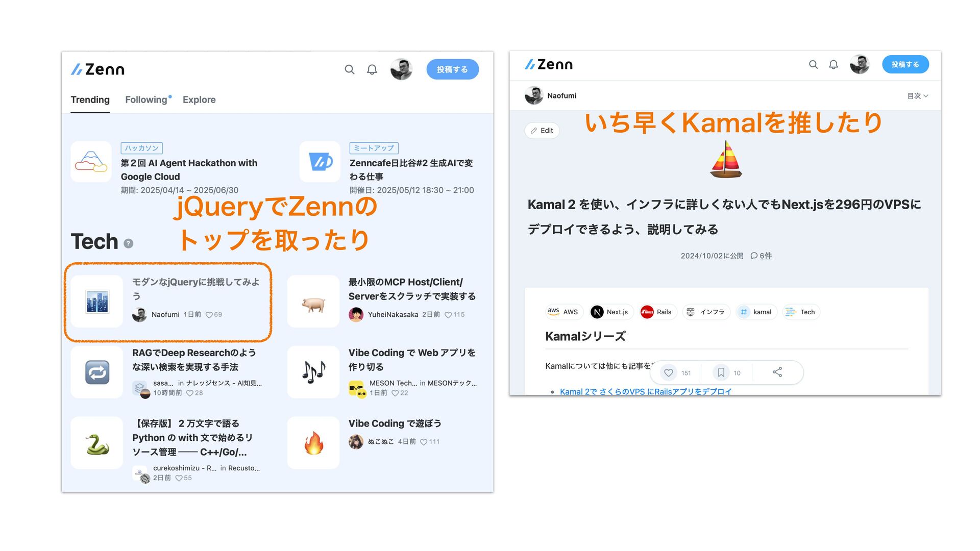Like the Kamal article with heart icon

point(669,372)
